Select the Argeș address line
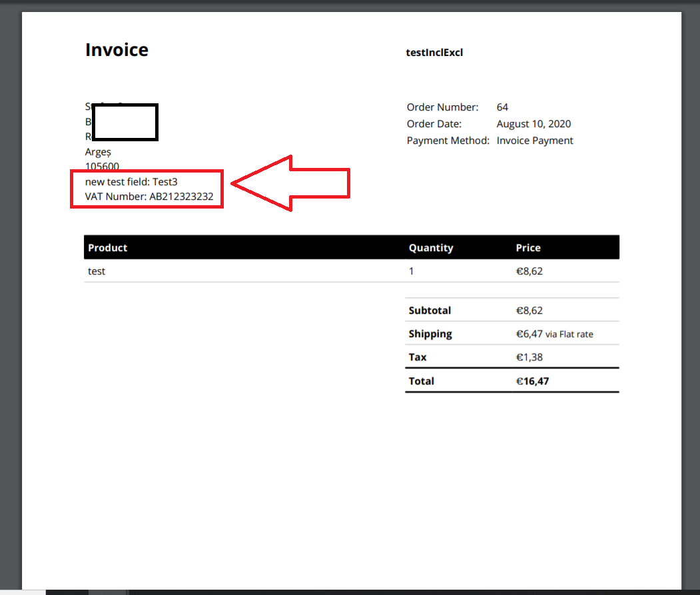700x595 pixels. pos(97,151)
